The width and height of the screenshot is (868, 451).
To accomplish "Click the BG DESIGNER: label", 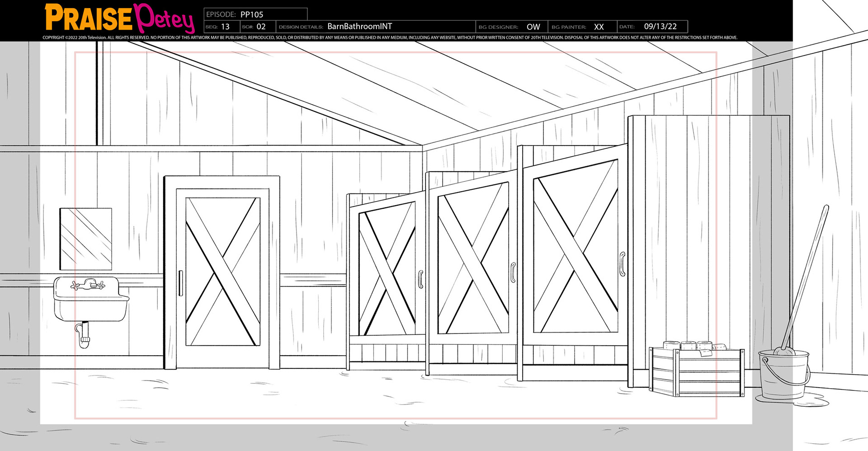I will pos(498,27).
